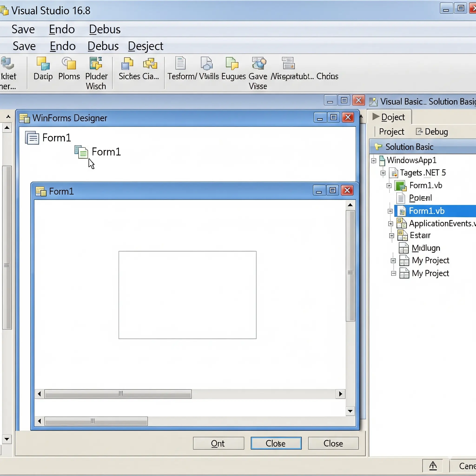Click the inner Form1 window title icon
This screenshot has height=476, width=476.
[x=41, y=191]
